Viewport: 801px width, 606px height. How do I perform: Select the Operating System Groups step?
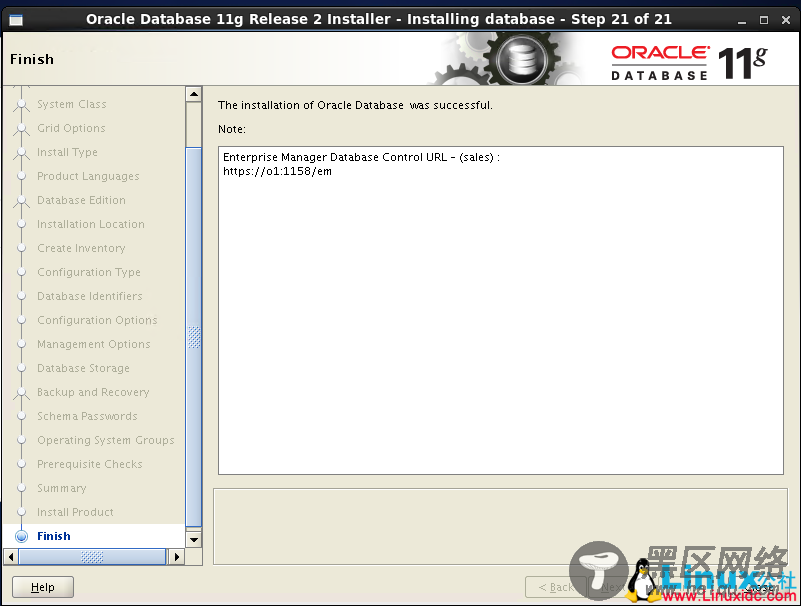(x=106, y=440)
